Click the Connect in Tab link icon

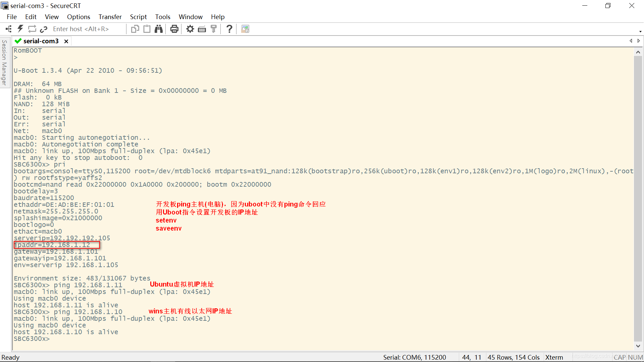click(44, 29)
